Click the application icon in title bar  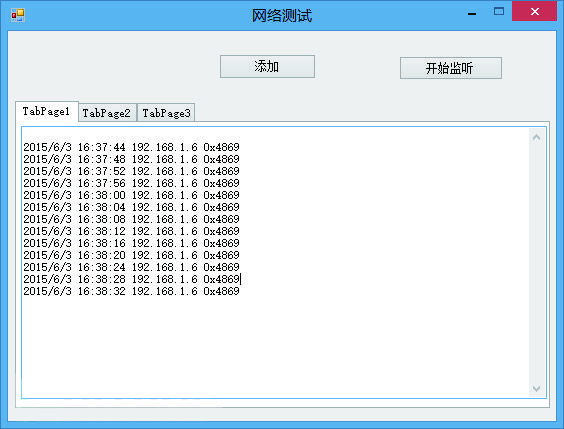tap(18, 15)
